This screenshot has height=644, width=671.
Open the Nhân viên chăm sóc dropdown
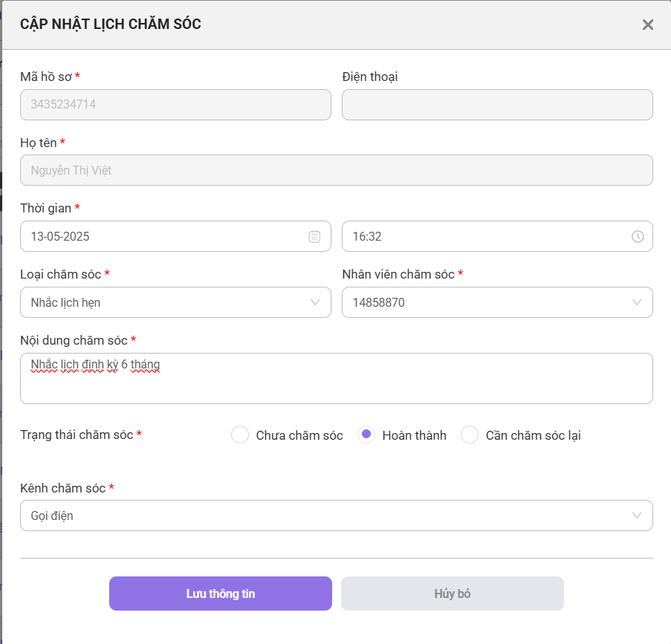[x=497, y=302]
